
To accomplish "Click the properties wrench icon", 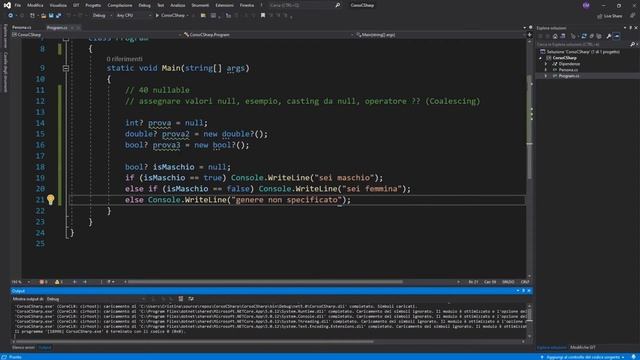I will (x=609, y=36).
